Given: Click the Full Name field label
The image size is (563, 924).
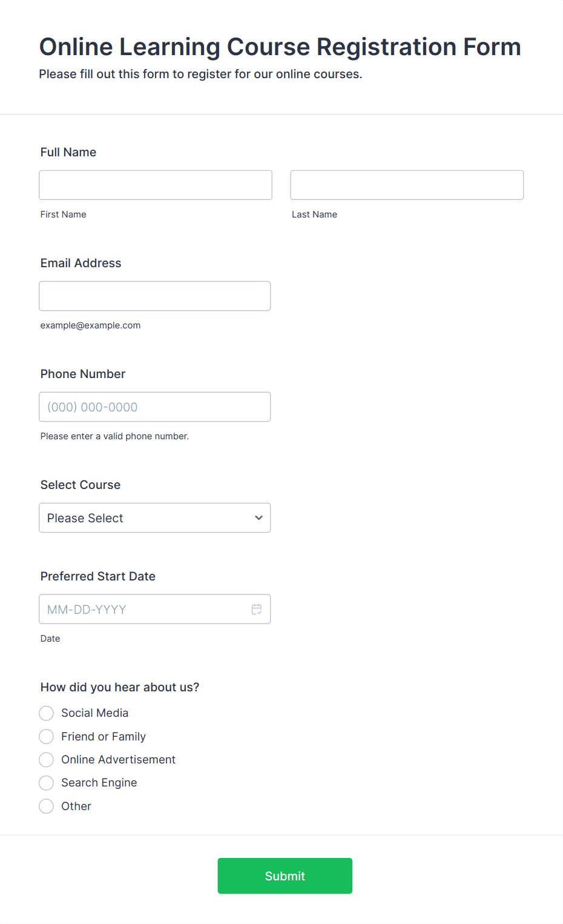Looking at the screenshot, I should point(68,152).
